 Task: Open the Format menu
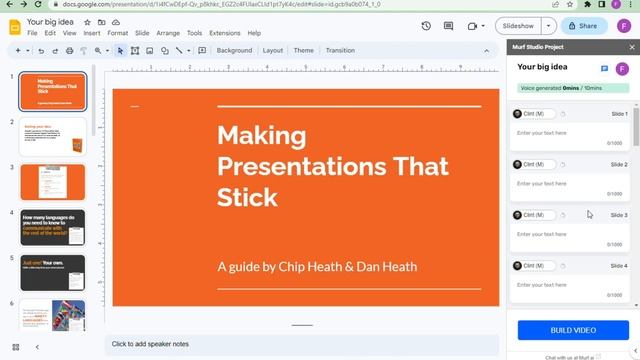118,33
